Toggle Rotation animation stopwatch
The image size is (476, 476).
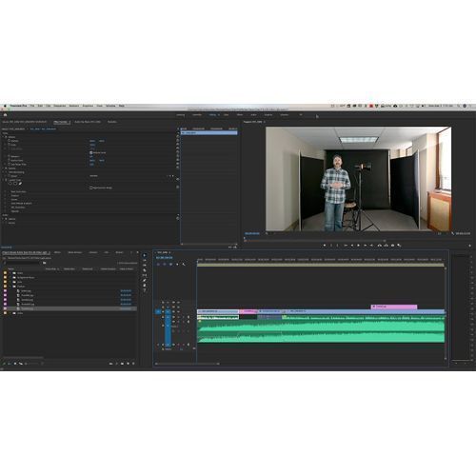click(x=9, y=156)
